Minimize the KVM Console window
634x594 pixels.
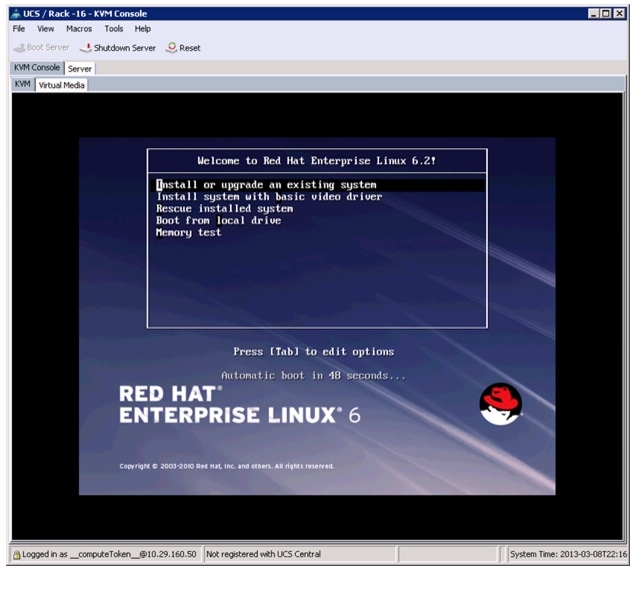click(x=593, y=13)
